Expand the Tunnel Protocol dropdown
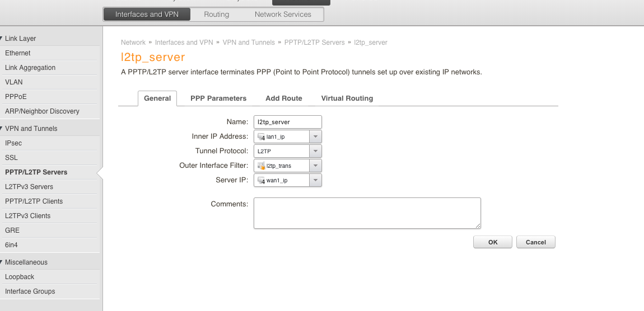This screenshot has width=644, height=311. [315, 151]
